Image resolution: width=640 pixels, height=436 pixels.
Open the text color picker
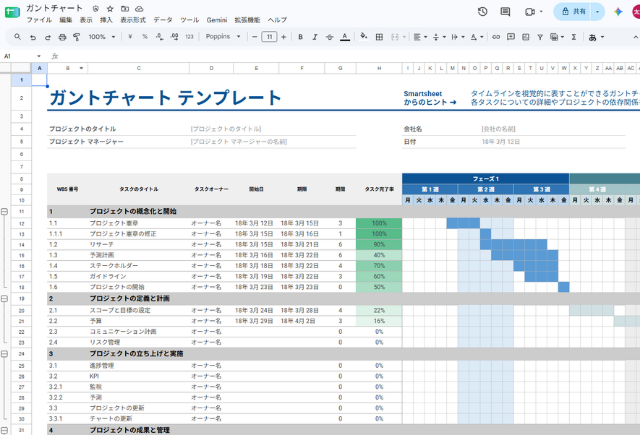click(345, 37)
